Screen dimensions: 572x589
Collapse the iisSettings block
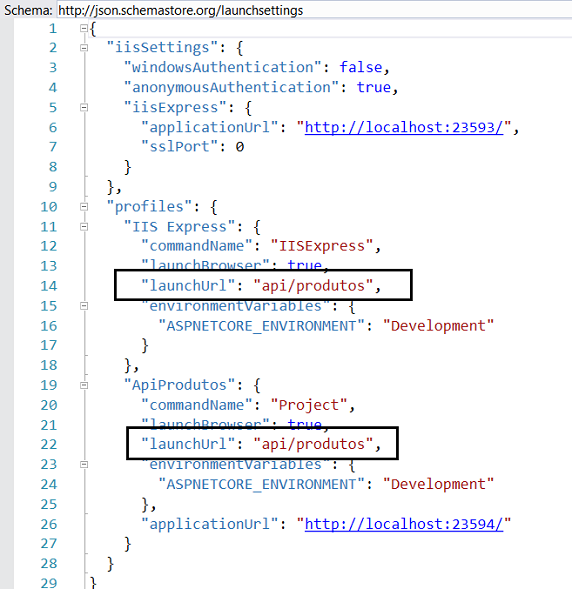[84, 48]
